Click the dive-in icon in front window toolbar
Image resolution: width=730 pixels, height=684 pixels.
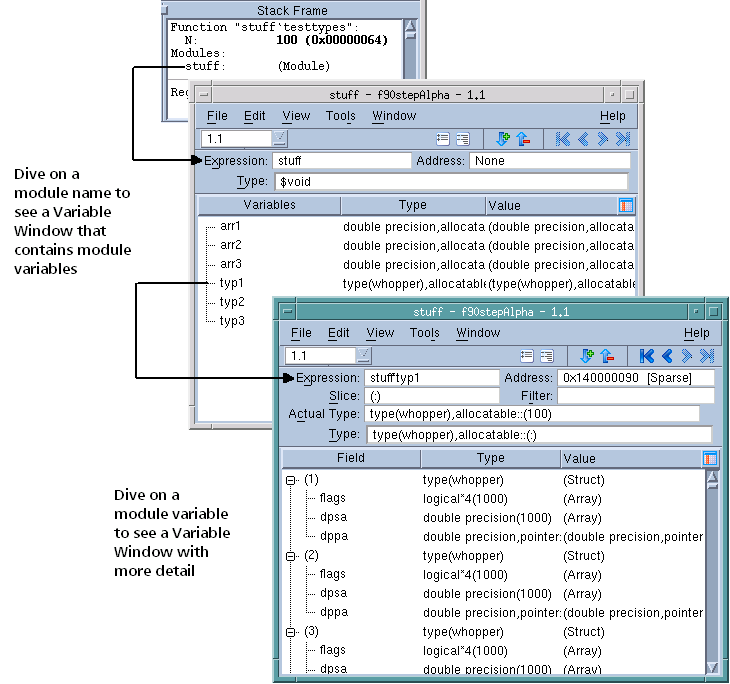click(x=587, y=355)
